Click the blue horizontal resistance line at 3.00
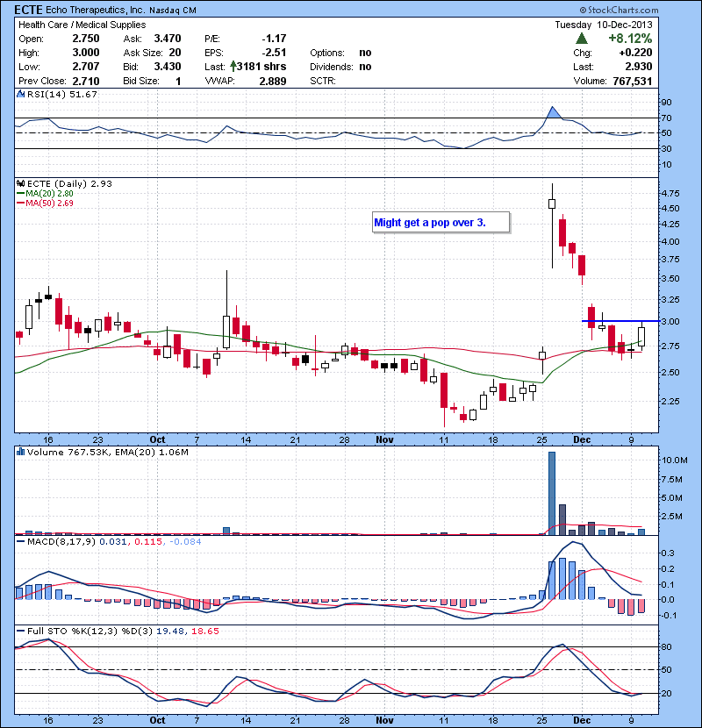The height and width of the screenshot is (728, 702). pos(620,321)
